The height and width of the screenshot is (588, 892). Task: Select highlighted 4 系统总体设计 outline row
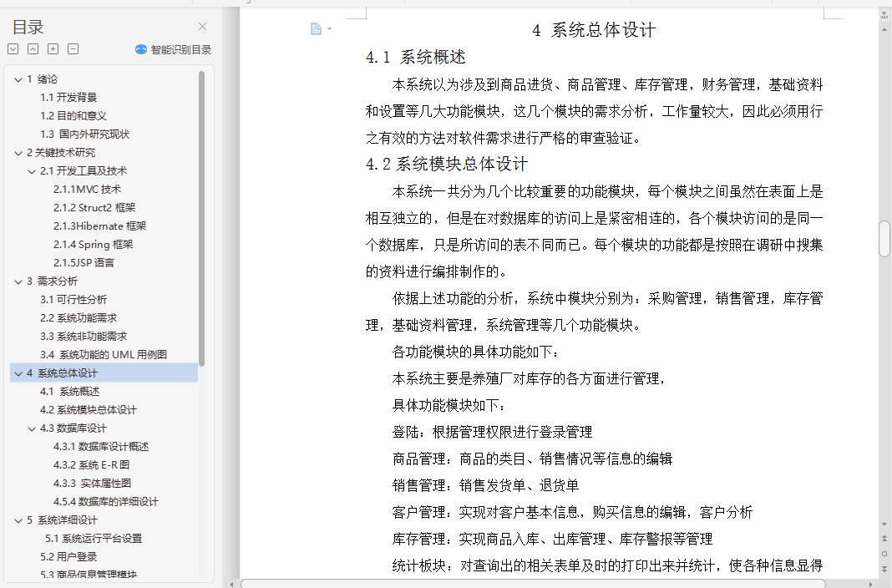coord(104,373)
